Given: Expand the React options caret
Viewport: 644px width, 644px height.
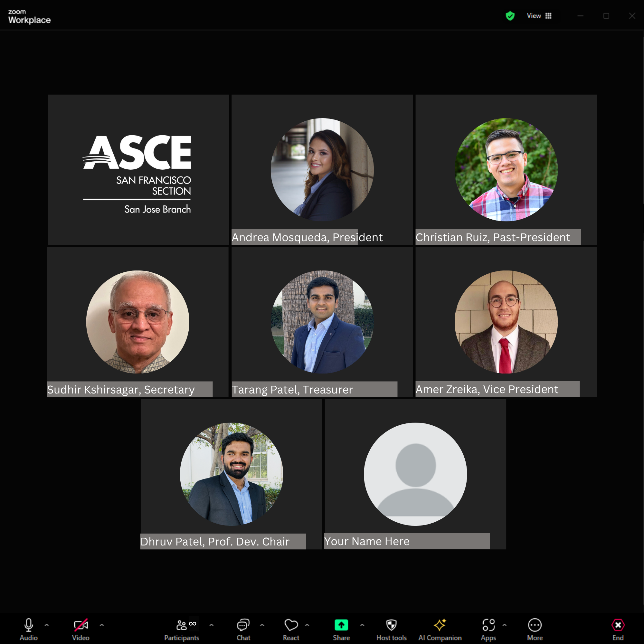Looking at the screenshot, I should tap(307, 625).
